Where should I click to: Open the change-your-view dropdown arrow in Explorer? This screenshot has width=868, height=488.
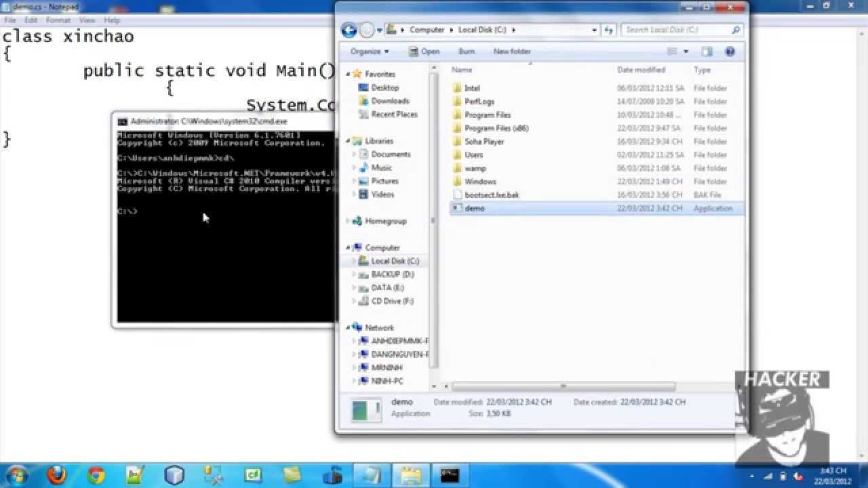(686, 52)
